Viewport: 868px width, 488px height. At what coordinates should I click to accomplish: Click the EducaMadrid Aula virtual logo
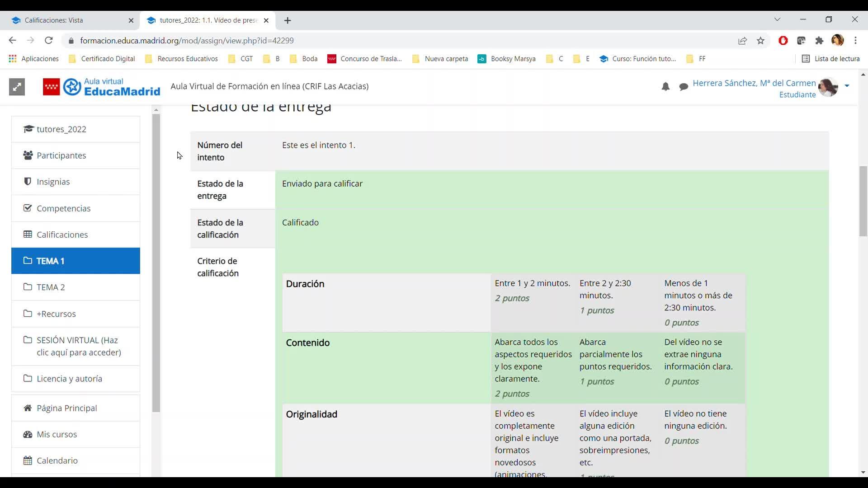(102, 87)
